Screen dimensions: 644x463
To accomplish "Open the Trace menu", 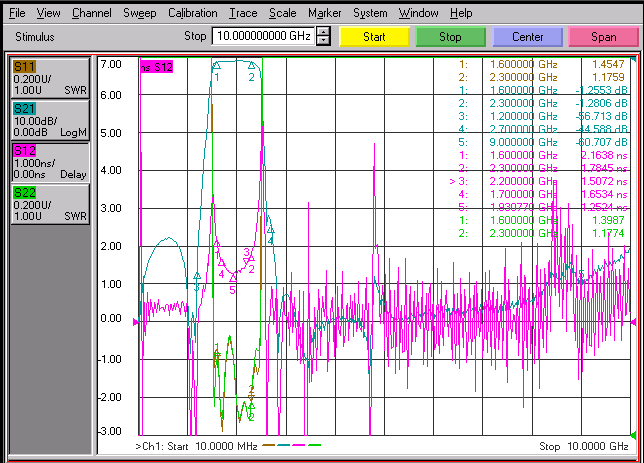I will click(x=243, y=13).
